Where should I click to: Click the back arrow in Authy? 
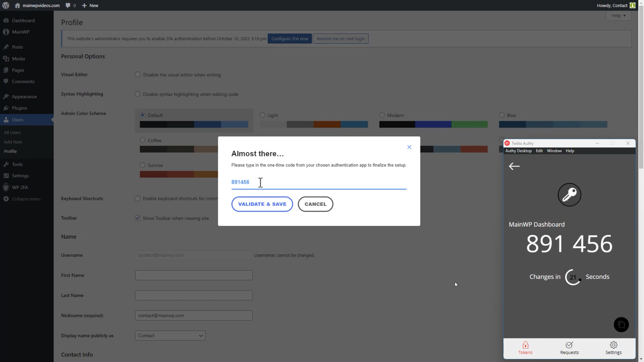514,166
